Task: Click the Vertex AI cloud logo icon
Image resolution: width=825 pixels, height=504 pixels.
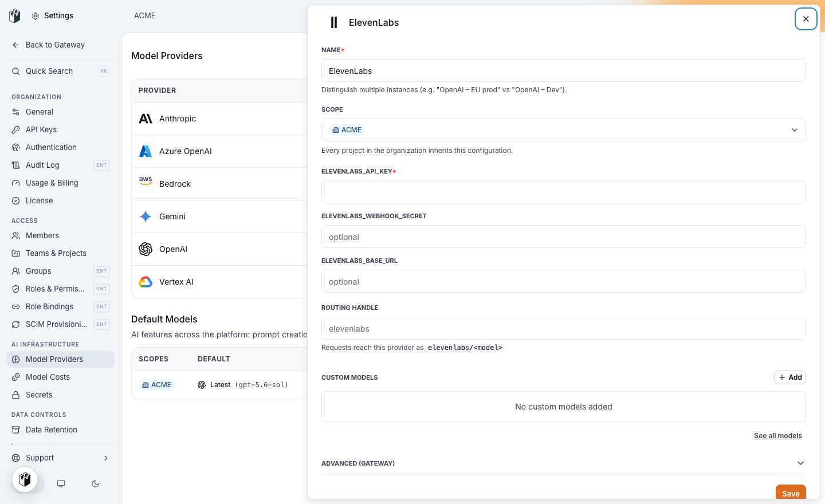Action: click(146, 282)
